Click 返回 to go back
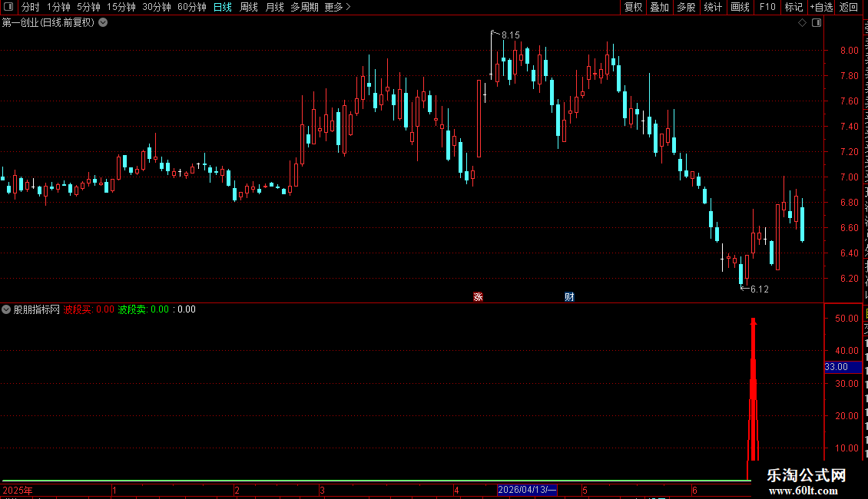 click(848, 7)
